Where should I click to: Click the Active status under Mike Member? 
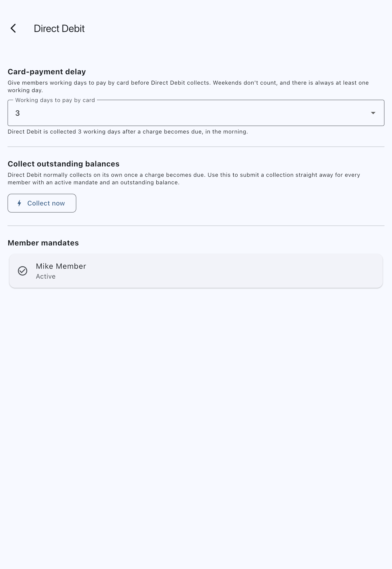(46, 277)
